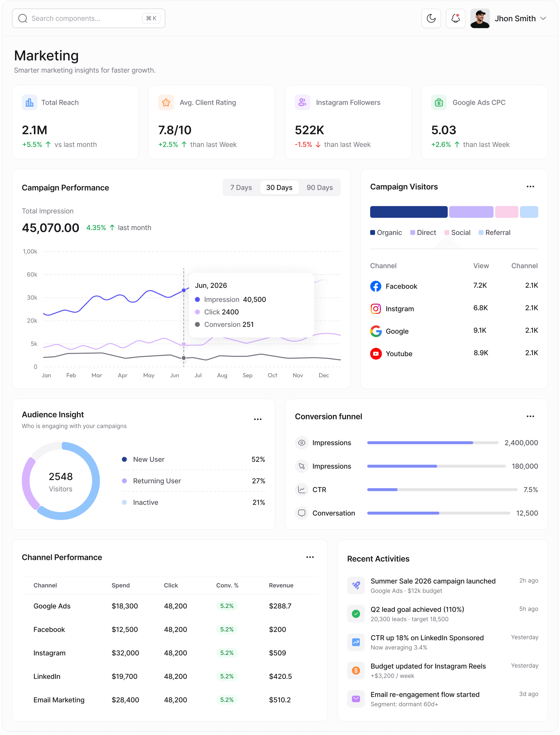
Task: Click the Jun data point on Impression line
Action: coord(184,290)
